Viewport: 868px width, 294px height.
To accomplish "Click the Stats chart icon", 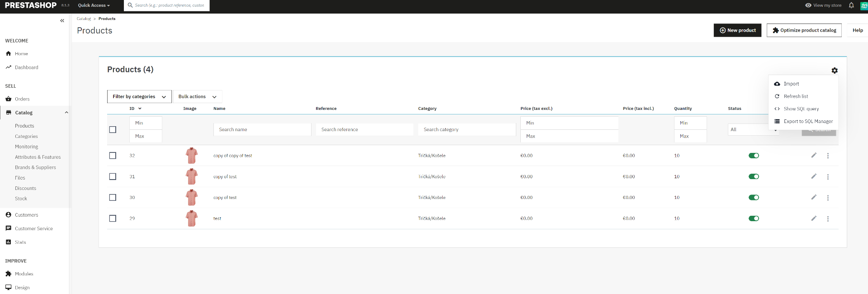I will (8, 242).
